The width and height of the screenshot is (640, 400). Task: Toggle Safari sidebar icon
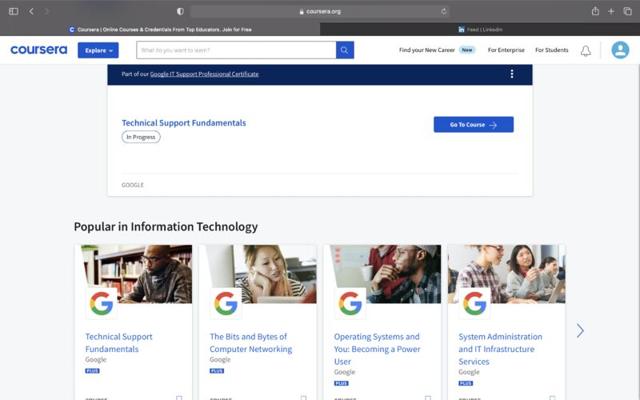[13, 11]
